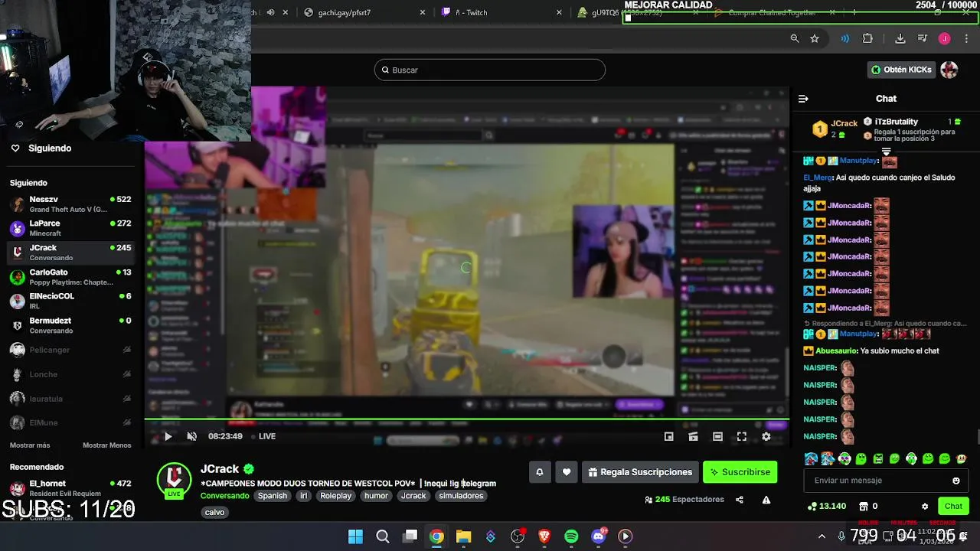The image size is (980, 551).
Task: Switch to the ñ - Twitch browser tab
Action: click(x=471, y=12)
